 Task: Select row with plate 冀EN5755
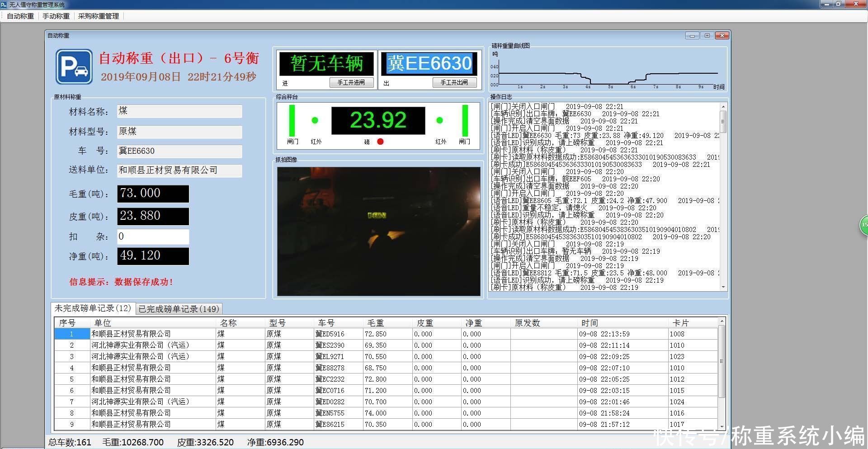[x=386, y=413]
